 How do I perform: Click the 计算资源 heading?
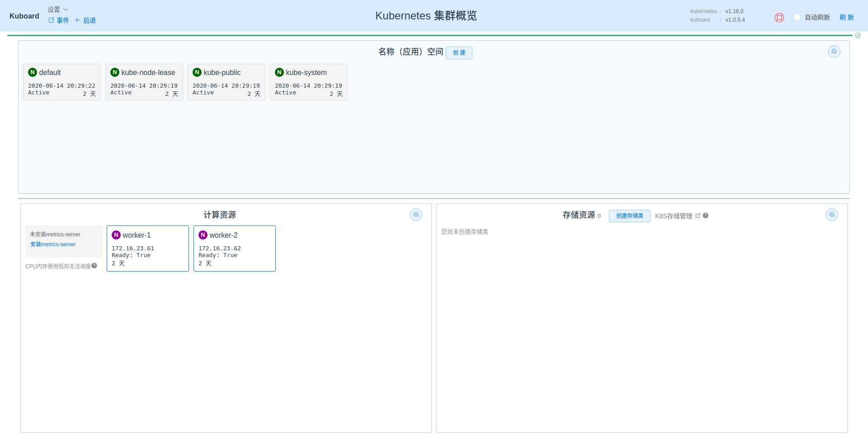[x=220, y=215]
